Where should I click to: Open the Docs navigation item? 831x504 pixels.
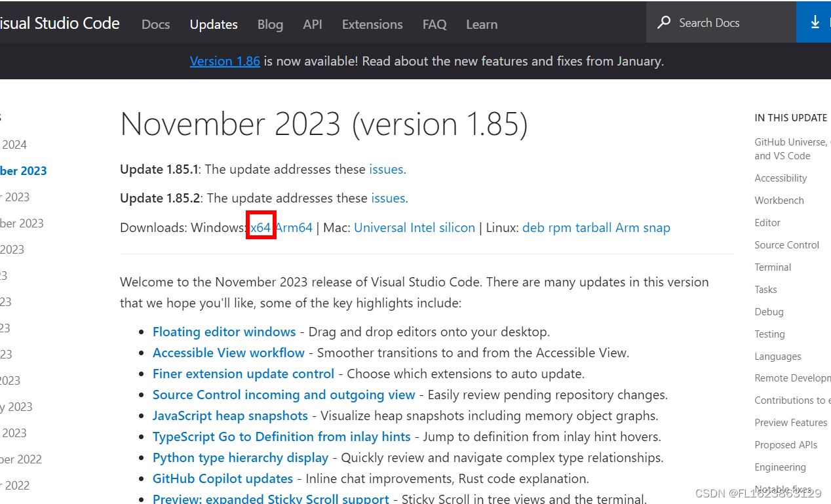click(x=155, y=24)
